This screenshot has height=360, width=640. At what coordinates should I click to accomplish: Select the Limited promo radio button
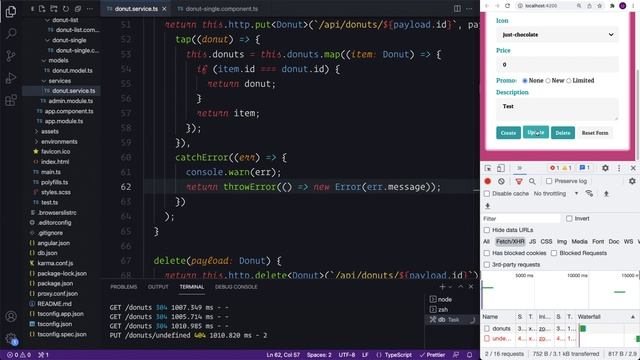(569, 81)
